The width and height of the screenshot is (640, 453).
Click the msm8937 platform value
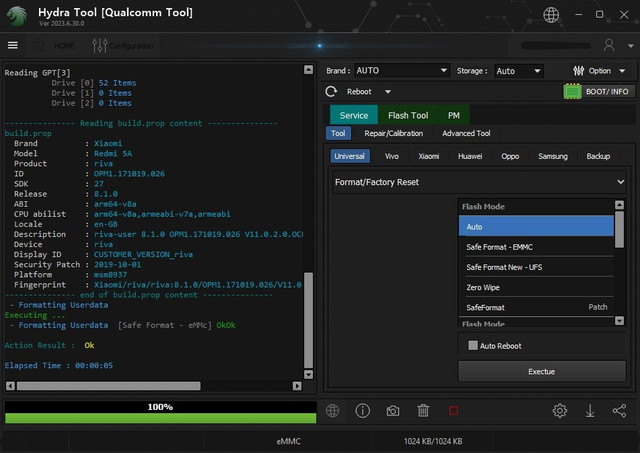(110, 275)
